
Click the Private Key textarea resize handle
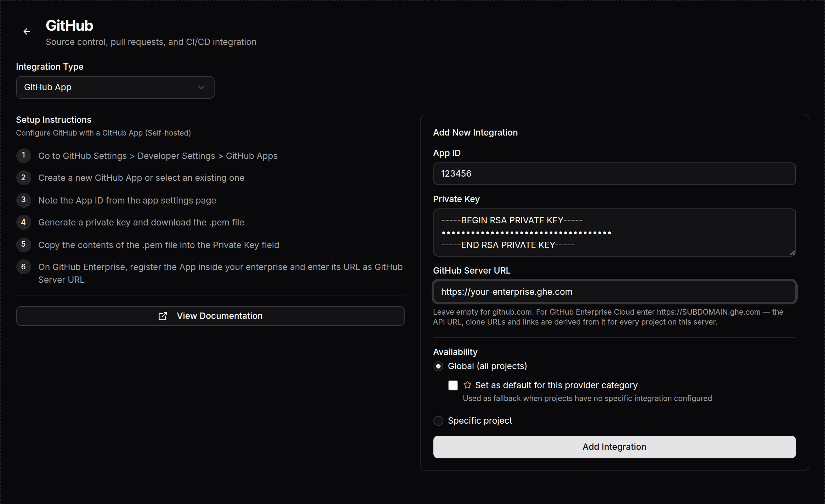(x=792, y=253)
